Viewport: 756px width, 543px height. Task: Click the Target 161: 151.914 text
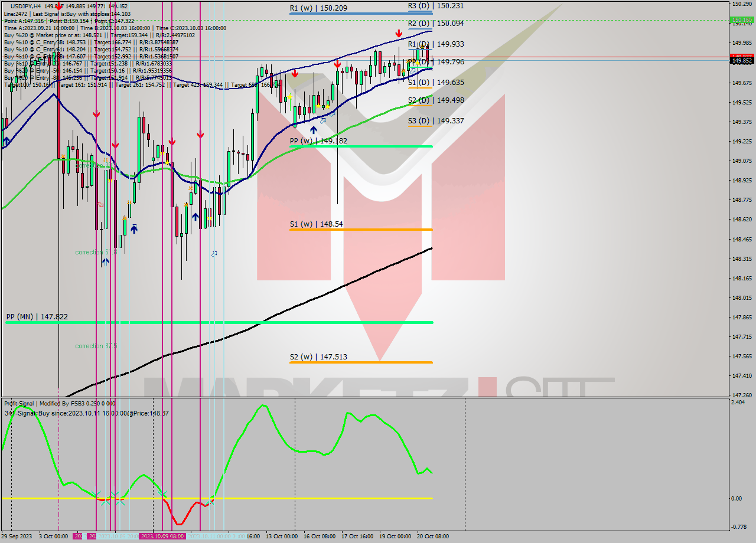click(x=82, y=85)
